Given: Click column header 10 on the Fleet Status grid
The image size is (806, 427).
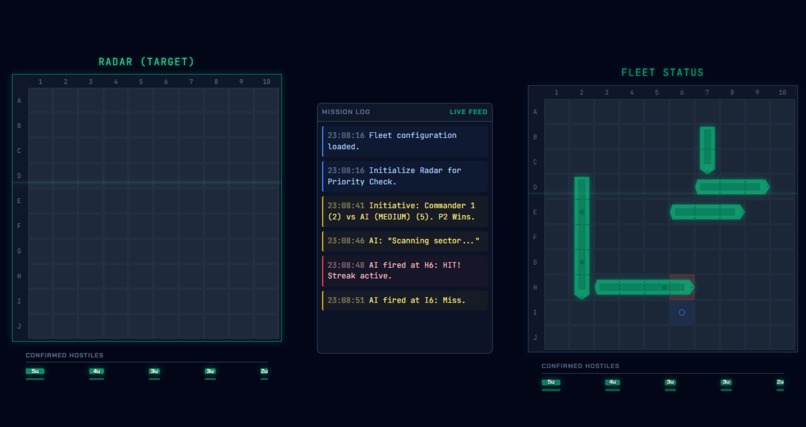Looking at the screenshot, I should pos(782,93).
